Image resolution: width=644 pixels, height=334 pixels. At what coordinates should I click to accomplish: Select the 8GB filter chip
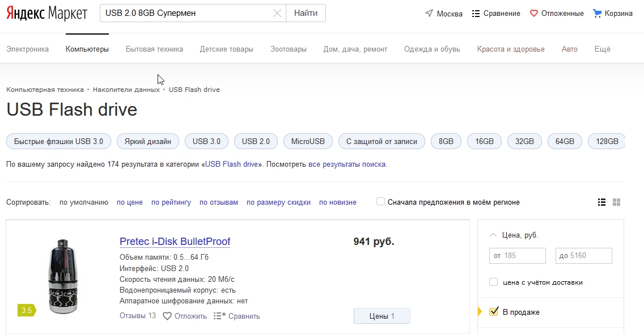(x=446, y=141)
